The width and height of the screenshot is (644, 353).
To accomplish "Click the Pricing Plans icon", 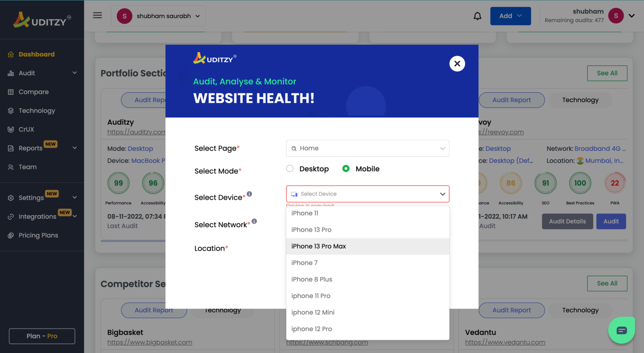I will (11, 235).
